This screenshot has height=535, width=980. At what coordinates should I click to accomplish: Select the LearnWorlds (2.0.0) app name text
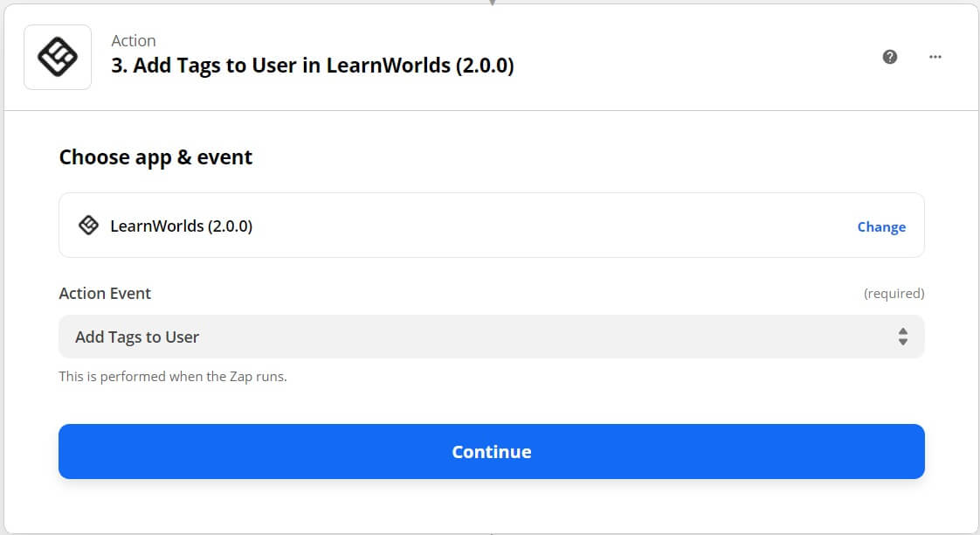pyautogui.click(x=182, y=226)
